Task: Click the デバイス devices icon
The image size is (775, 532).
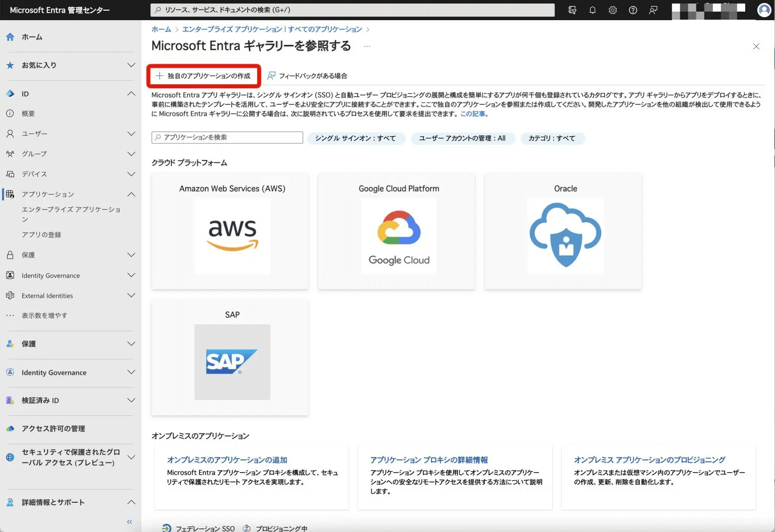Action: (x=10, y=174)
